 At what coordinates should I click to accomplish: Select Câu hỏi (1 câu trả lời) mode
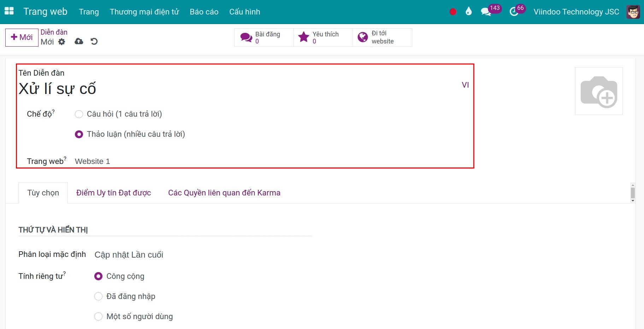click(x=79, y=114)
